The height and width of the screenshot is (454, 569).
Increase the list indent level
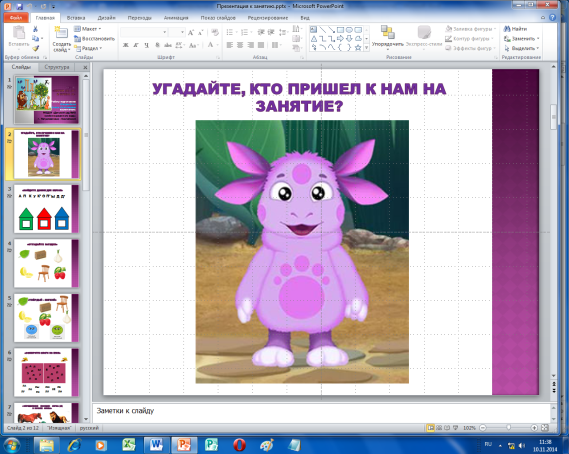coord(271,33)
